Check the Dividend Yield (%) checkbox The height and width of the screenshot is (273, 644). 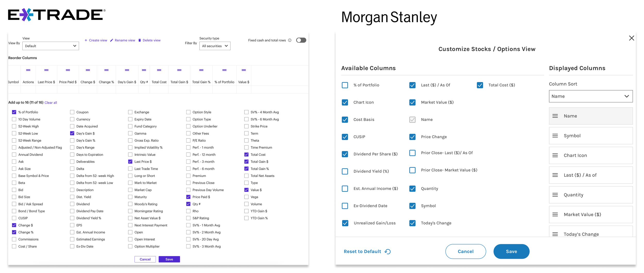tap(345, 171)
